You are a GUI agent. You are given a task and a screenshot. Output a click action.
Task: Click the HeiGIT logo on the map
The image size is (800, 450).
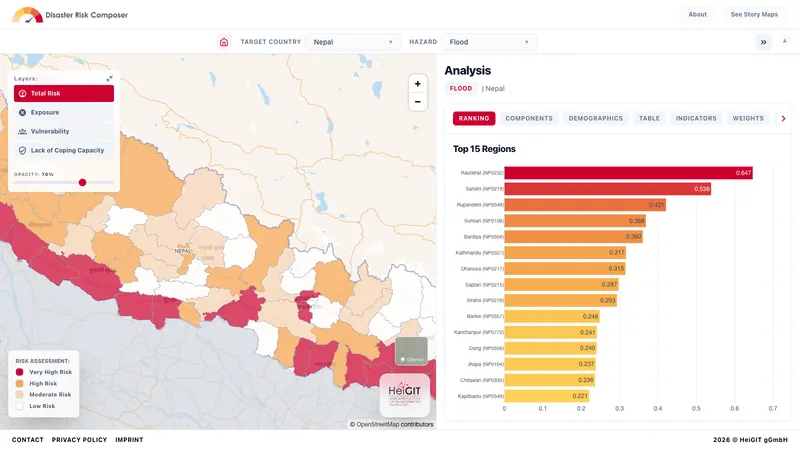405,395
